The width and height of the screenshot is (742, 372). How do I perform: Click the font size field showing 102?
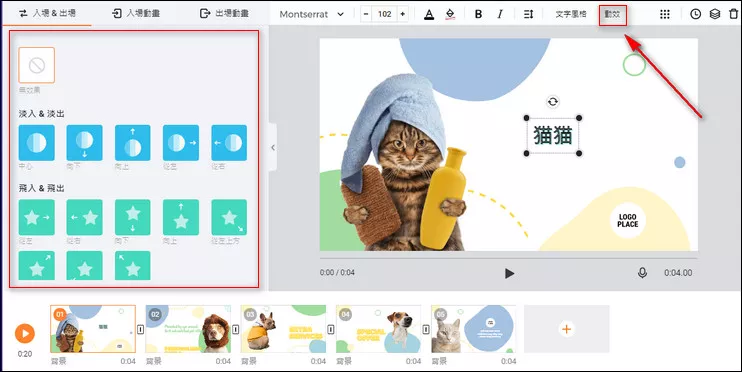coord(384,14)
